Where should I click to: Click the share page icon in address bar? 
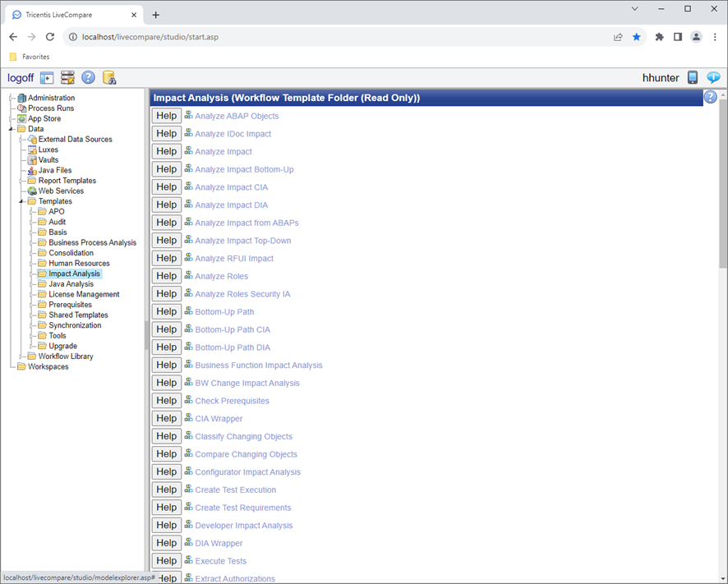coord(618,37)
